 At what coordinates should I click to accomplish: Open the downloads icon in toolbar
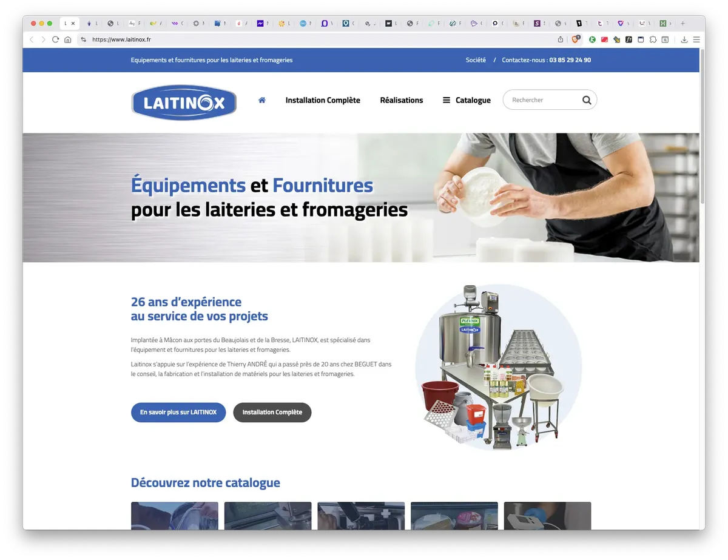click(684, 39)
